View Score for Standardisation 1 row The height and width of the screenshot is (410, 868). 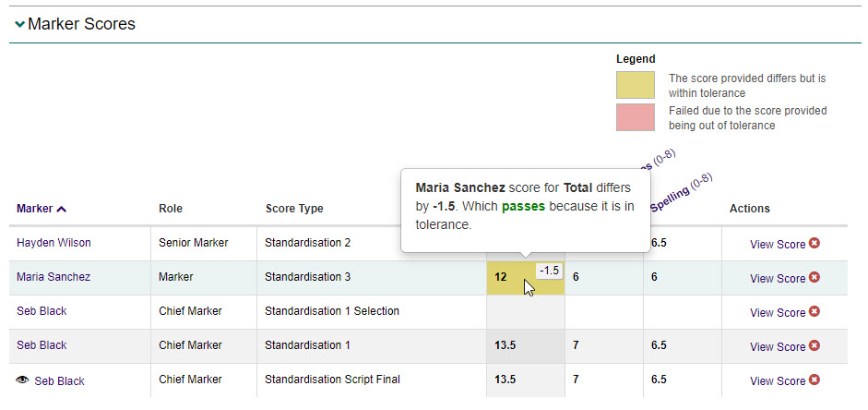coord(777,347)
